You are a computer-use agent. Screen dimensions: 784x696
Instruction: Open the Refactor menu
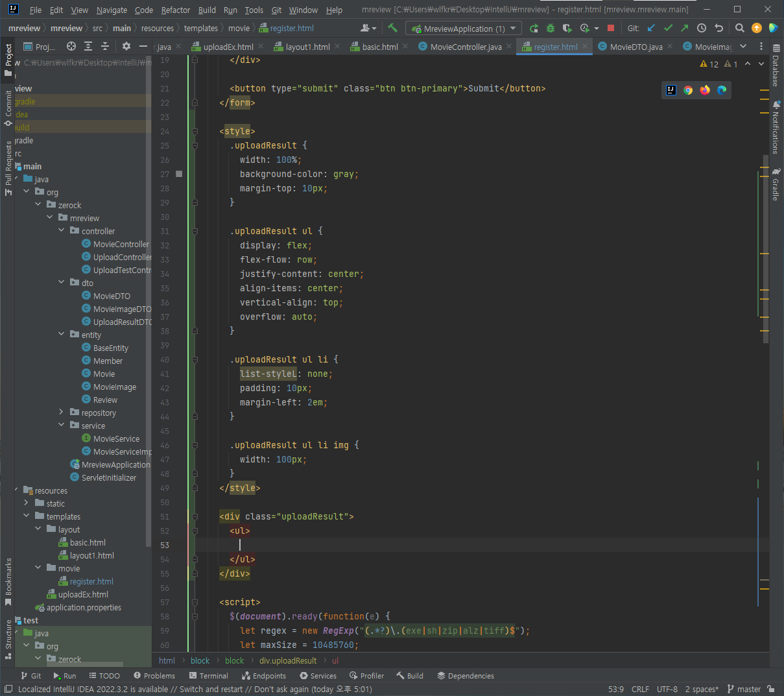(x=175, y=10)
